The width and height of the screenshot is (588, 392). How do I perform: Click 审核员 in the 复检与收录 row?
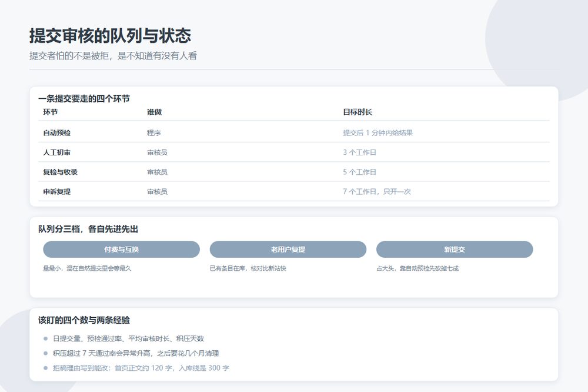pyautogui.click(x=157, y=172)
